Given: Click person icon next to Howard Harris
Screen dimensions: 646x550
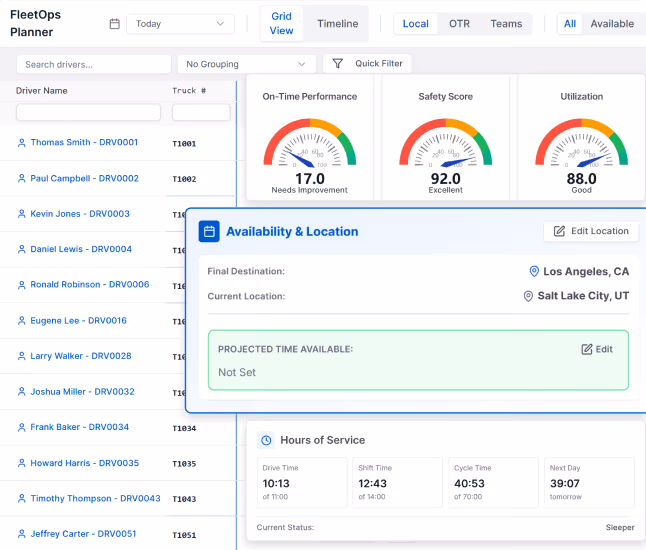Looking at the screenshot, I should (x=21, y=463).
